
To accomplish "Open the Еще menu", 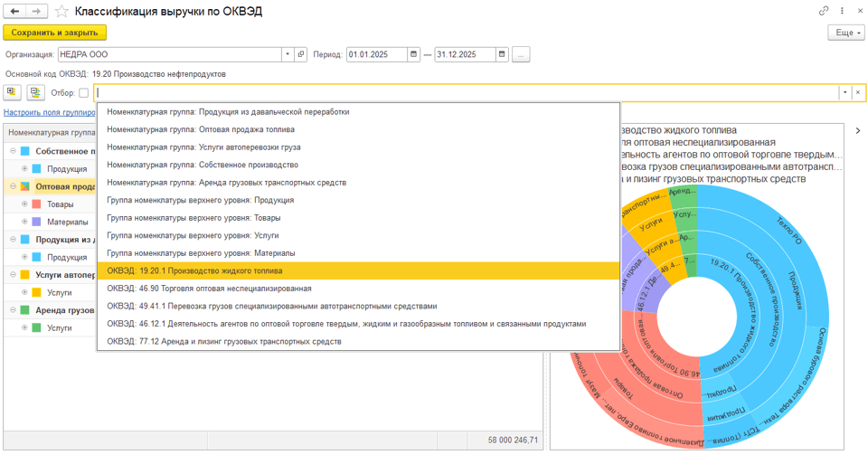I will coord(845,33).
